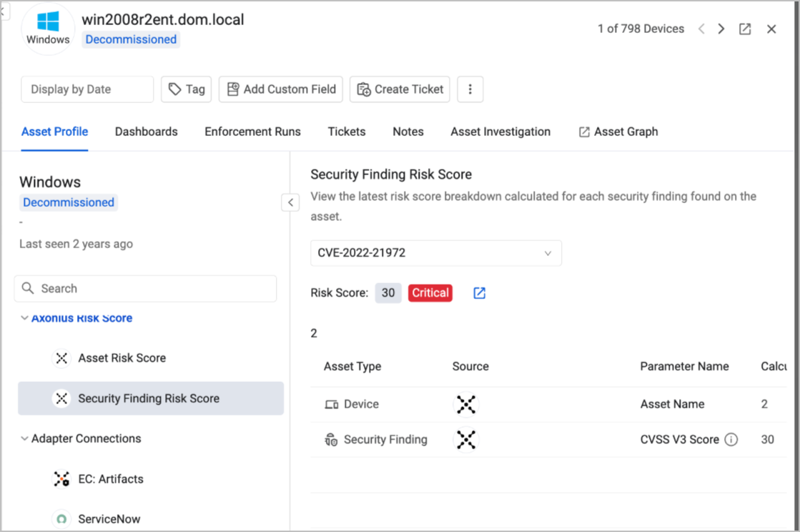Click the Windows logo icon

(48, 22)
